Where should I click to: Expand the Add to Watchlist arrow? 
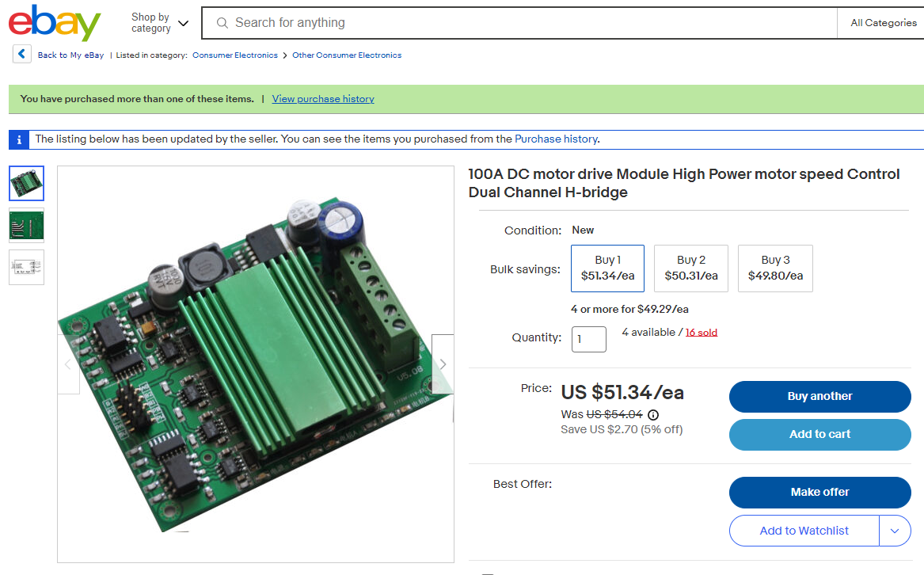pos(895,531)
